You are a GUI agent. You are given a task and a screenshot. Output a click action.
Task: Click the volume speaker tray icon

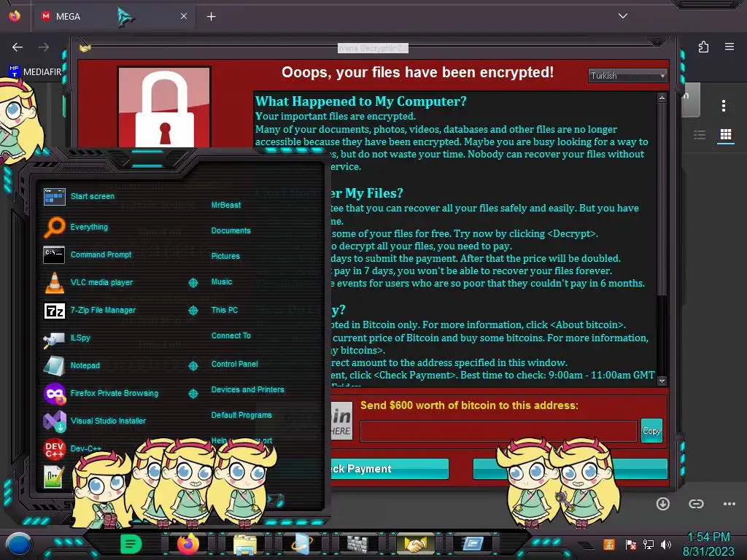665,545
